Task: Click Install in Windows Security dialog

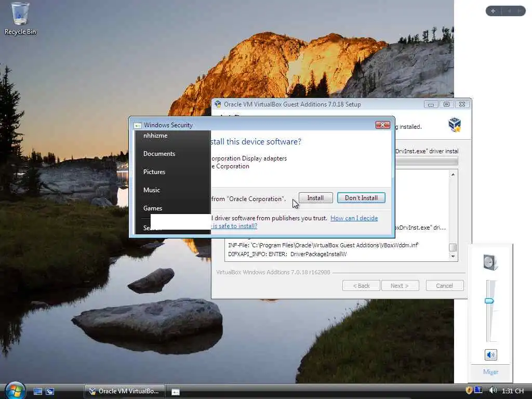Action: tap(315, 198)
